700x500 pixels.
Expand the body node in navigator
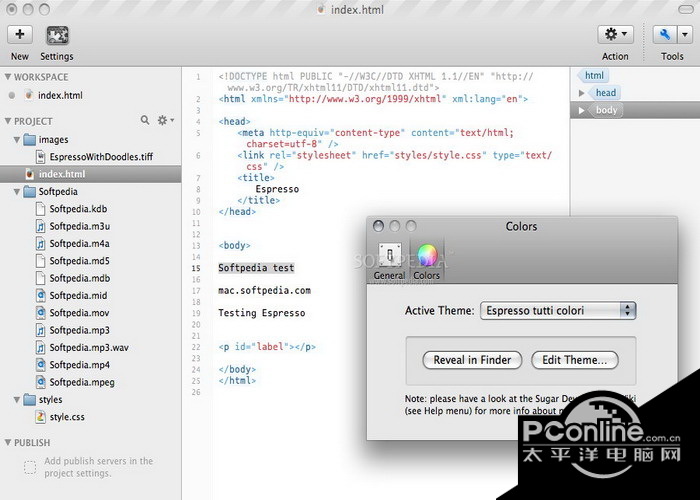(x=581, y=110)
